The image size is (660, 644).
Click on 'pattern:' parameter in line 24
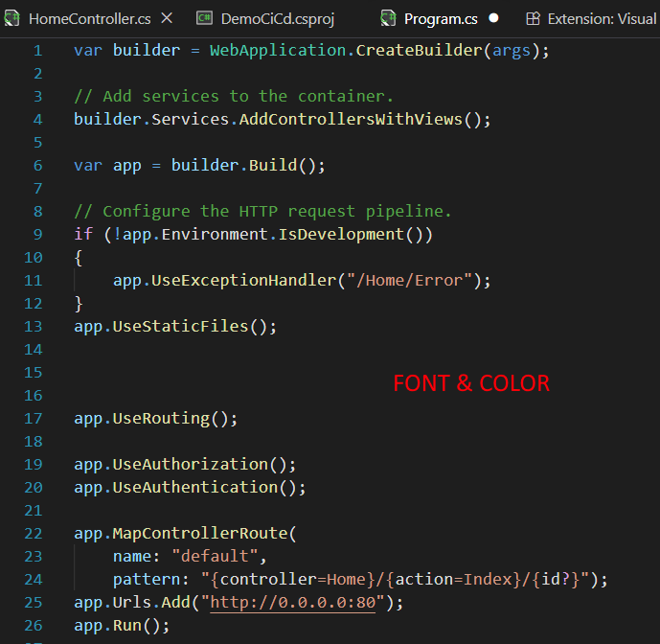[150, 580]
